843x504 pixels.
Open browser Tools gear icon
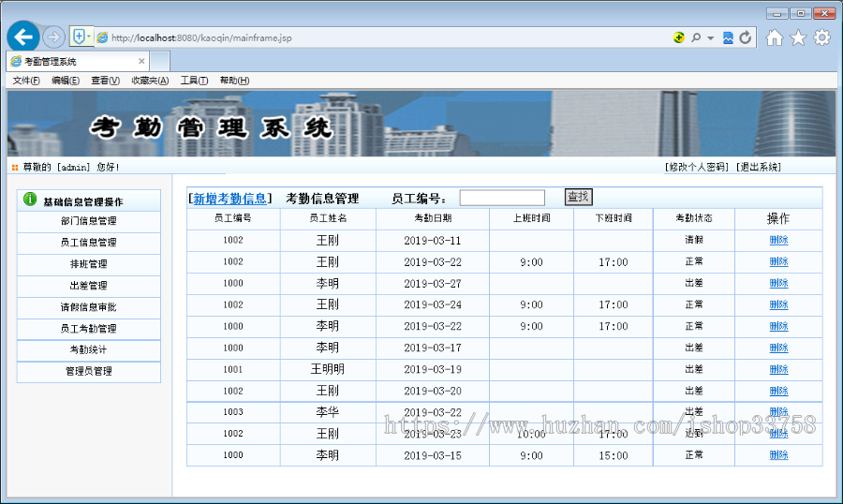[822, 37]
